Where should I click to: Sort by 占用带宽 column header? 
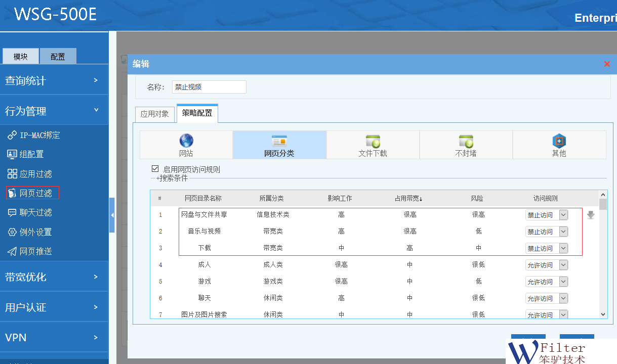click(x=408, y=198)
